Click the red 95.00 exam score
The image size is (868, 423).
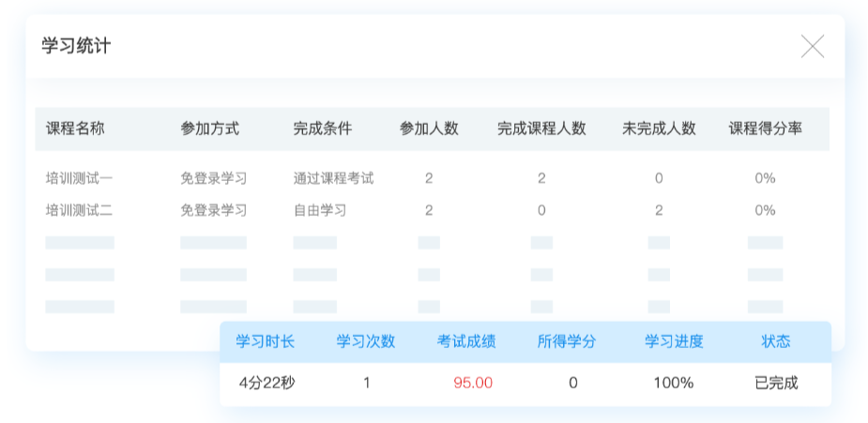[x=473, y=383]
